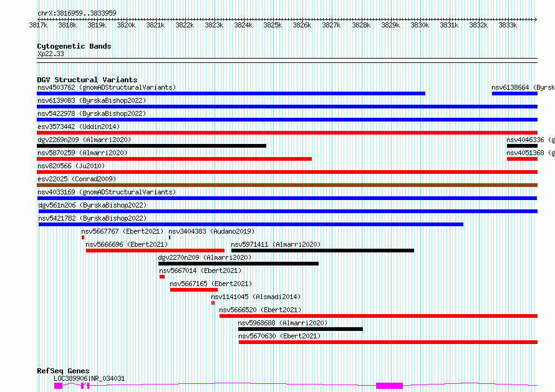The width and height of the screenshot is (555, 392).
Task: Click the black bar under nsv5968688
Action: click(x=301, y=330)
